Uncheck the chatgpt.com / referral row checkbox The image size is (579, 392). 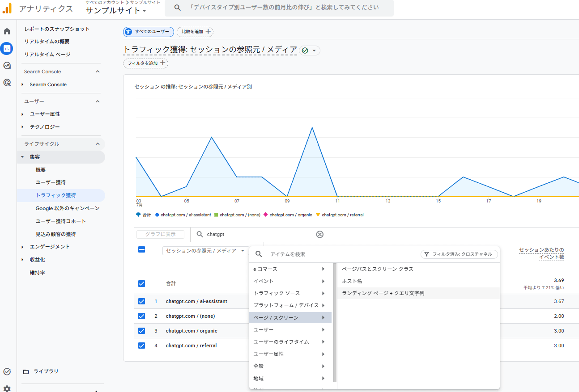click(141, 346)
